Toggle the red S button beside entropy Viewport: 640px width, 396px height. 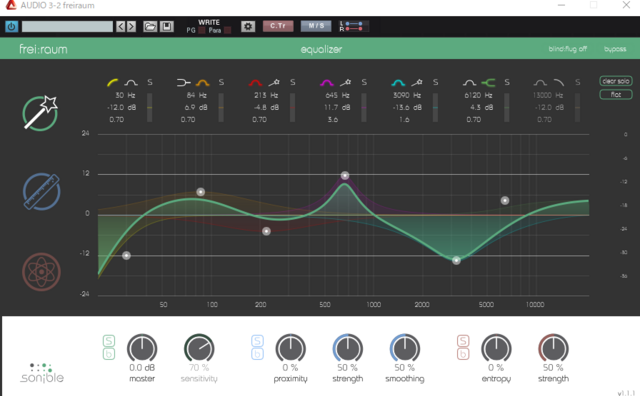(x=463, y=341)
